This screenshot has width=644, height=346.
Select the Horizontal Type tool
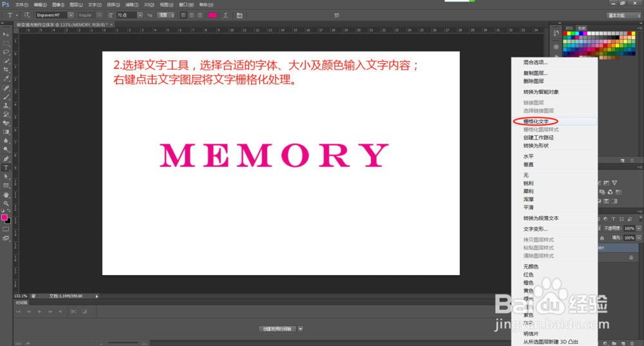point(6,168)
